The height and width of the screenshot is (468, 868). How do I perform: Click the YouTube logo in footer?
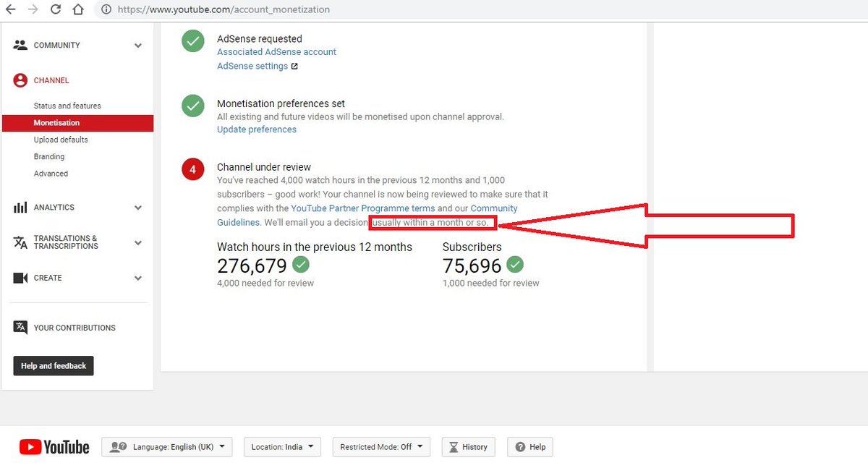tap(54, 447)
